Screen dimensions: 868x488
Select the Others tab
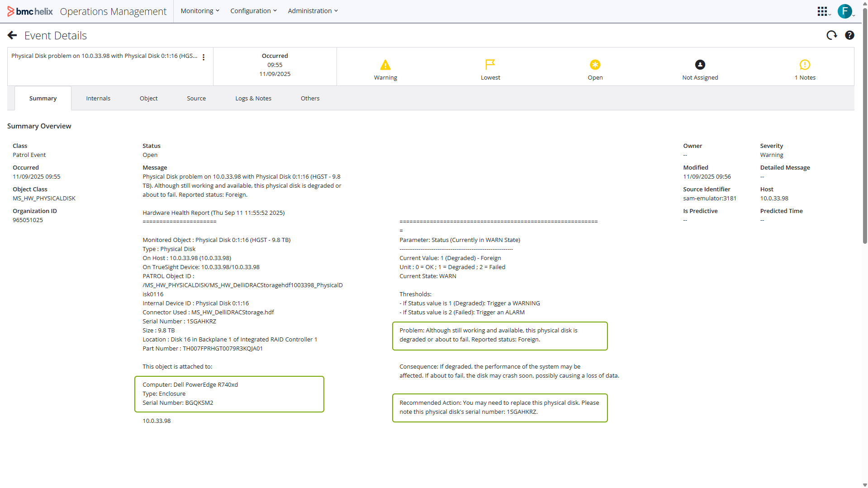click(x=310, y=98)
